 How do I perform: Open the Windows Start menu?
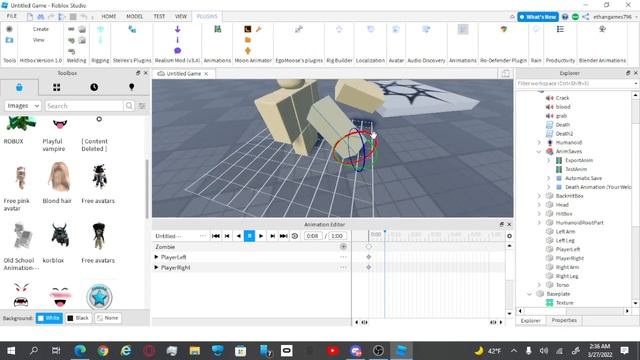click(11, 351)
